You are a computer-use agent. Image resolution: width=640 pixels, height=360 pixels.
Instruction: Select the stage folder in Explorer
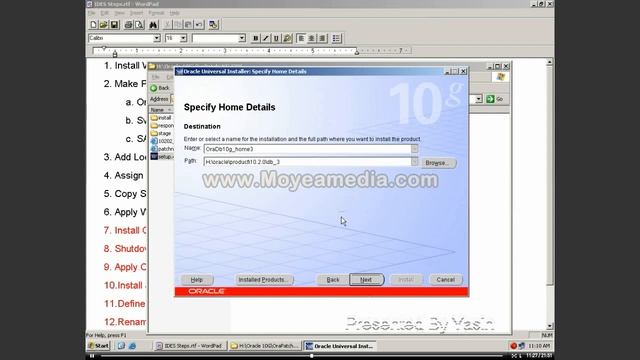pos(161,133)
